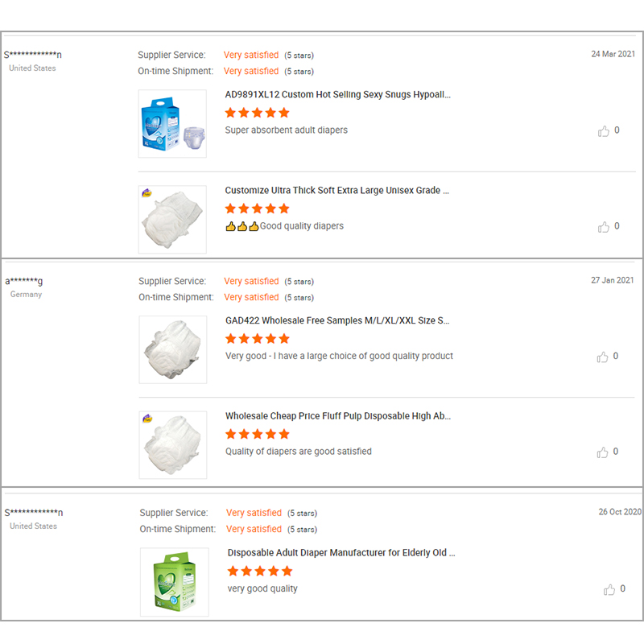This screenshot has width=644, height=644.
Task: Open 'Disposable Adult Diaper Manufacturer' link
Action: (x=341, y=553)
